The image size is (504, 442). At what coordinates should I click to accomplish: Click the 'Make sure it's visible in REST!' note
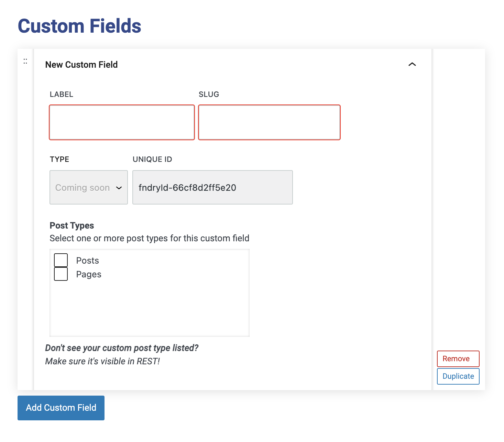(x=102, y=361)
